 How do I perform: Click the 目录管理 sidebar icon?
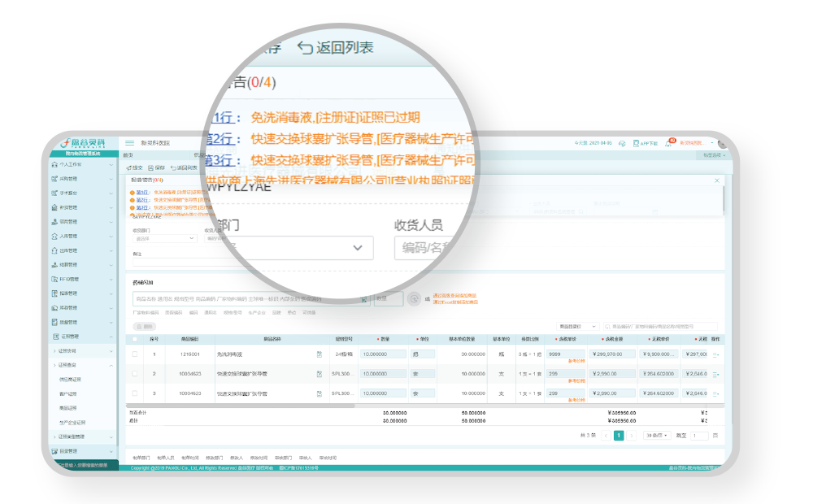pyautogui.click(x=54, y=451)
